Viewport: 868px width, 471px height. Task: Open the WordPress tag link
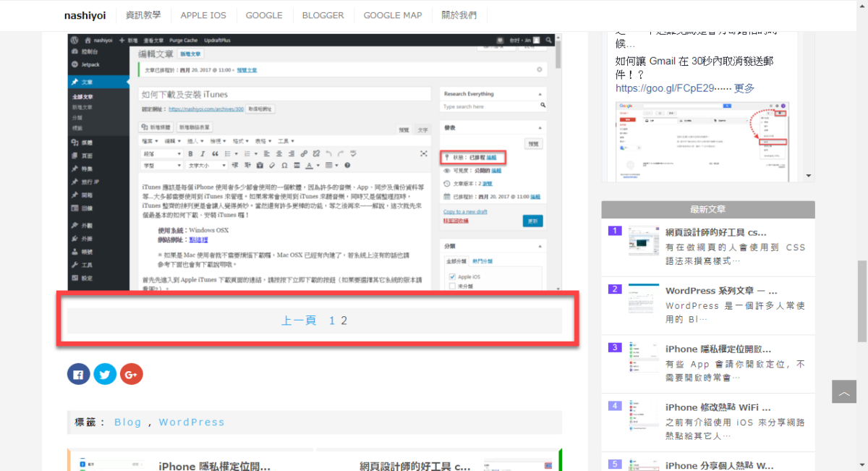(192, 422)
